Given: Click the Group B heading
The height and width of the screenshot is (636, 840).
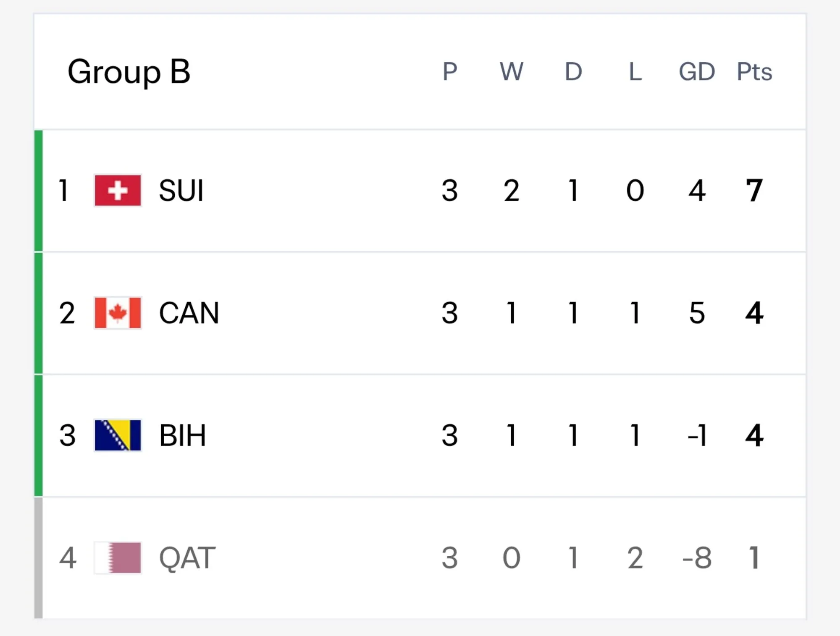Looking at the screenshot, I should point(129,72).
